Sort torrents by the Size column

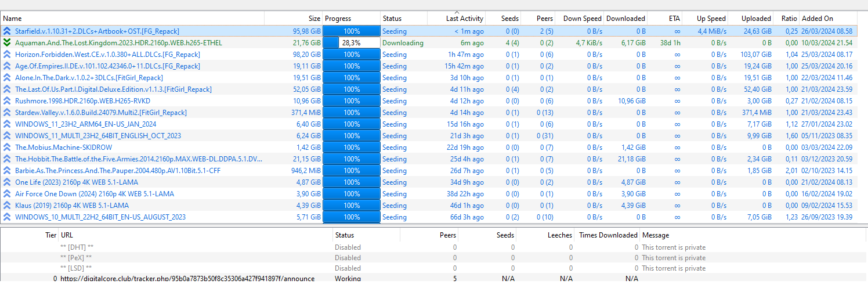[x=314, y=19]
